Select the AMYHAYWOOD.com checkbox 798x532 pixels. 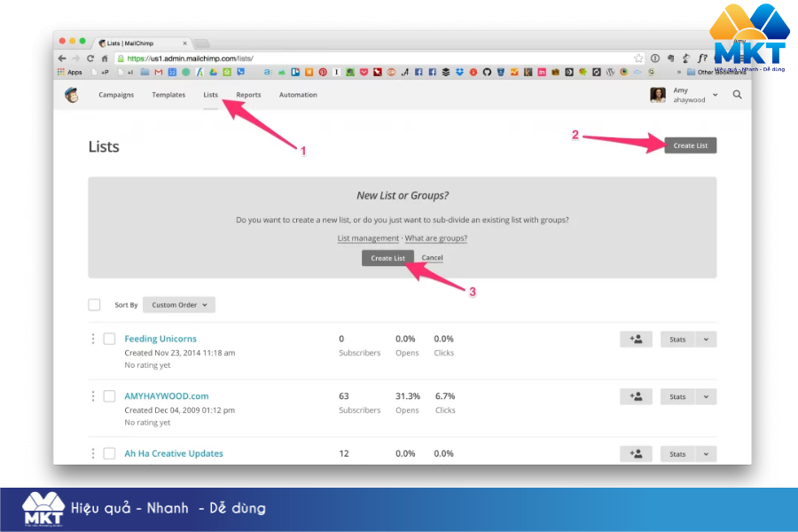tap(110, 396)
